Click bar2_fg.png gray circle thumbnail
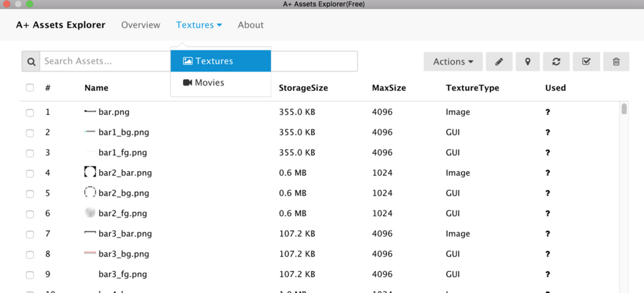 90,213
